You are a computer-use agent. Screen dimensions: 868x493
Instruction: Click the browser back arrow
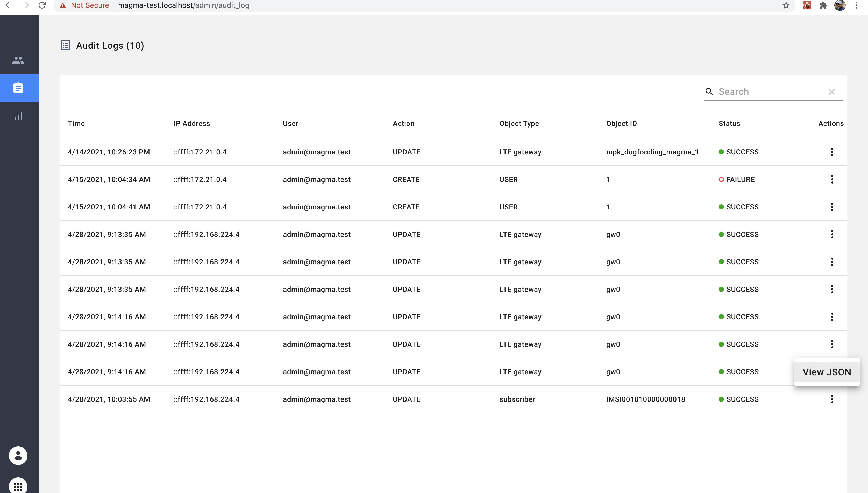tap(9, 5)
